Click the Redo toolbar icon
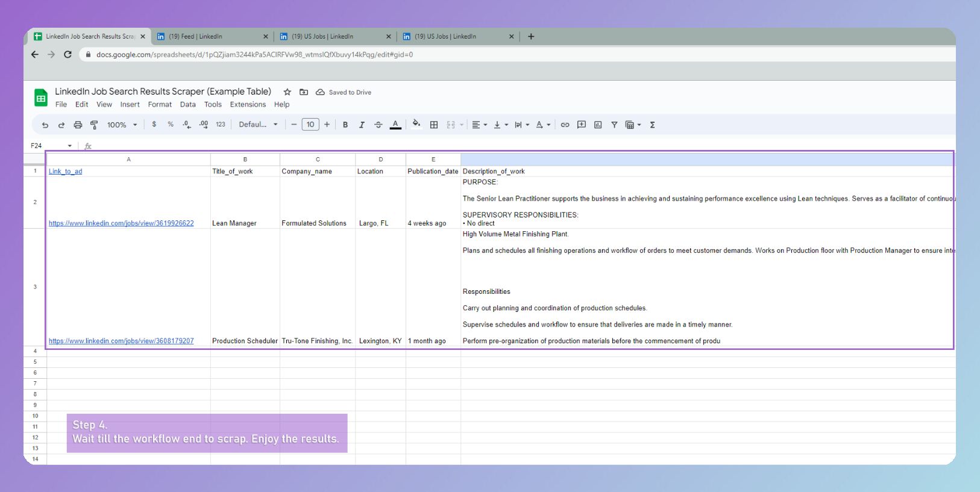Image resolution: width=980 pixels, height=492 pixels. [x=61, y=125]
